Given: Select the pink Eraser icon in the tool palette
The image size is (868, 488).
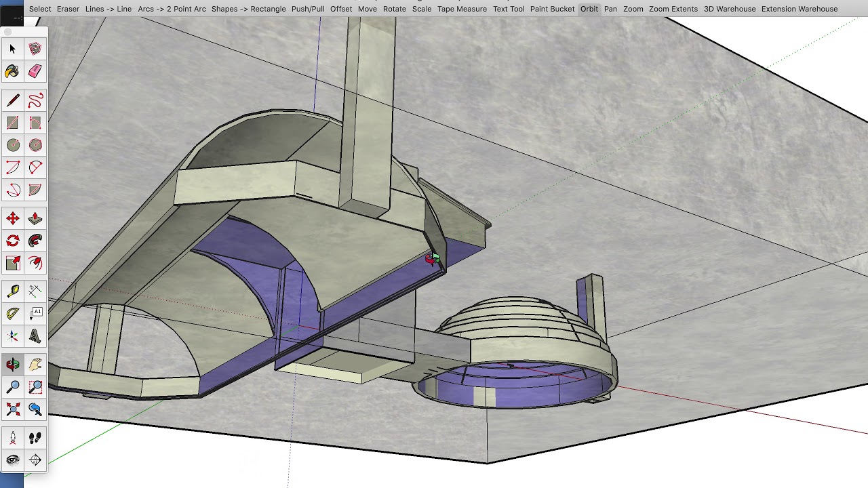Looking at the screenshot, I should [x=35, y=71].
